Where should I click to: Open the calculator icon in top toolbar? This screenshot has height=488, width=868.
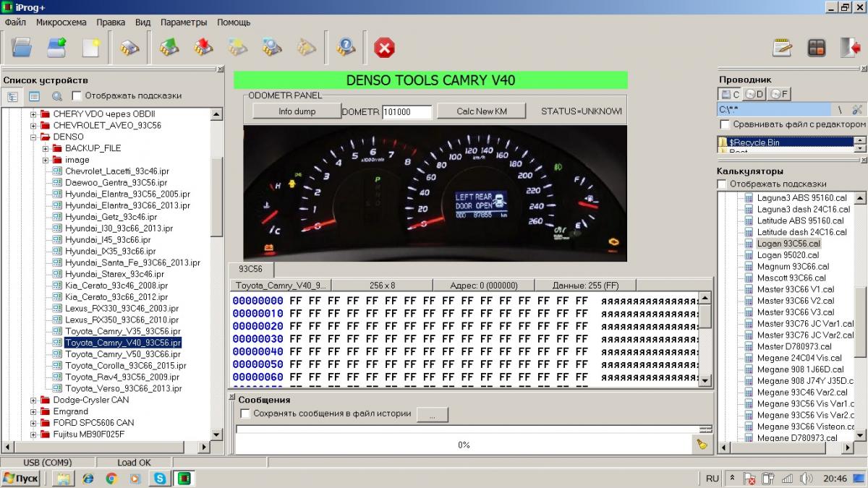click(x=816, y=48)
